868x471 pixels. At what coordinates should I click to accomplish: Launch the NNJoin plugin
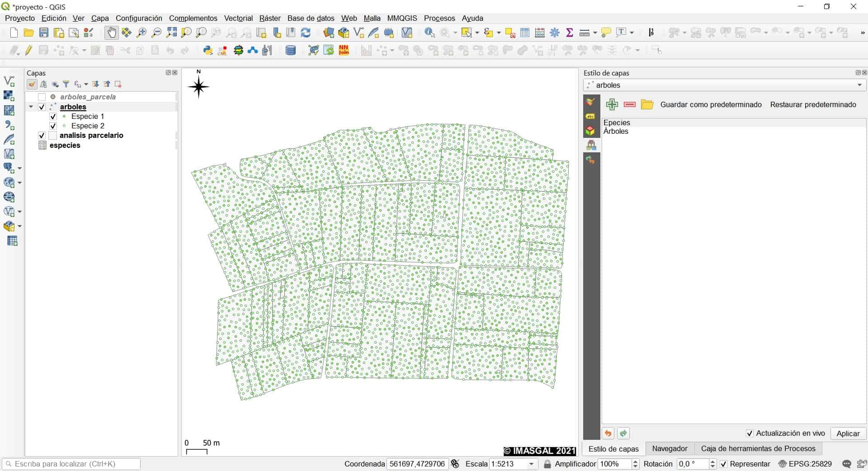tap(344, 50)
